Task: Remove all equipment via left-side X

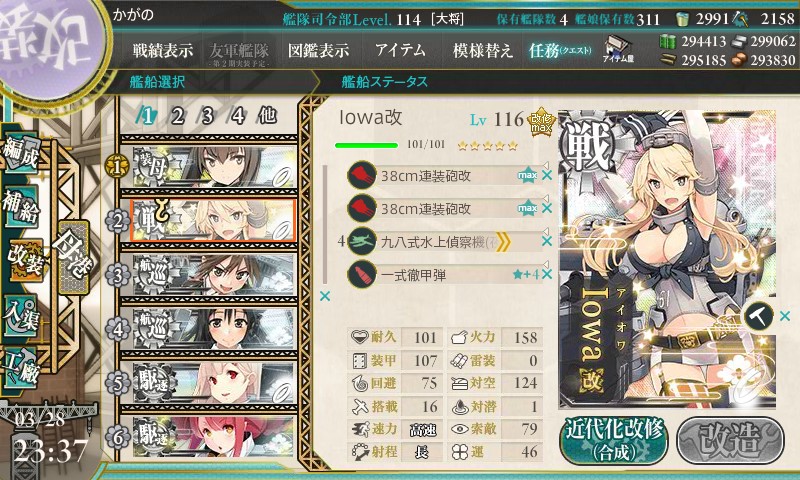Action: 324,296
